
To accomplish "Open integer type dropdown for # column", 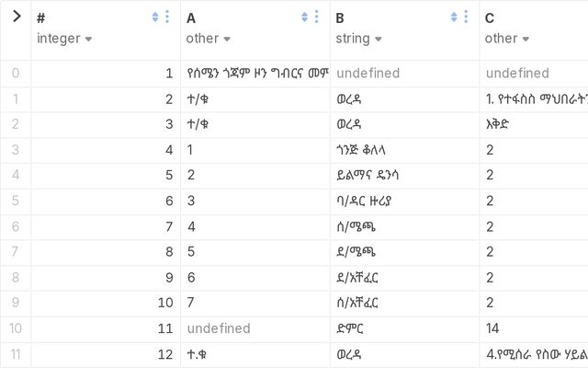I will [64, 39].
